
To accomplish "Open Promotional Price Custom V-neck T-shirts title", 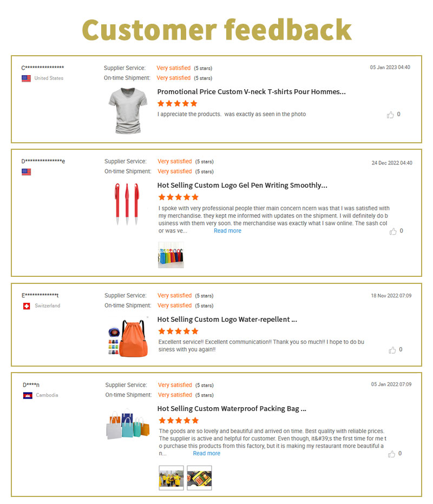I will pos(251,92).
